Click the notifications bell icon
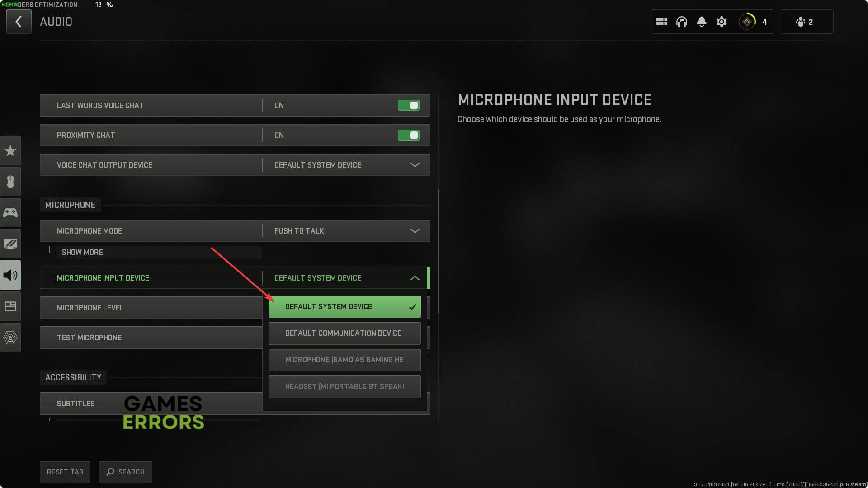868x488 pixels. (x=702, y=22)
